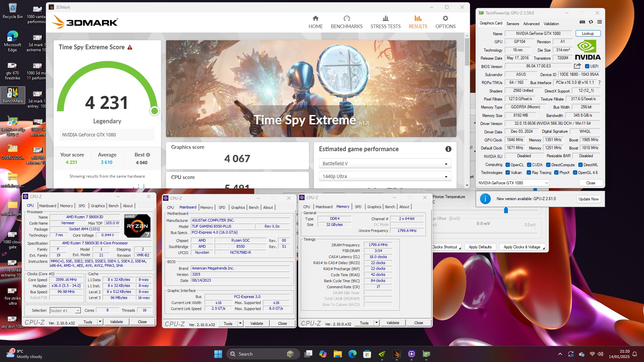
Task: Open Copilot from the taskbar
Action: (323, 354)
